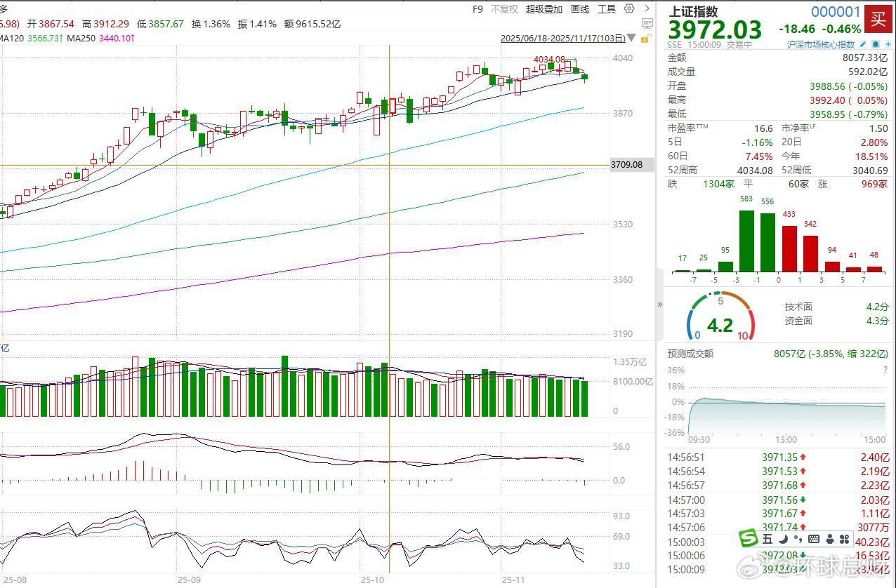Screen dimensions: 896x588
Task: Open chart settings gear icon
Action: click(629, 9)
